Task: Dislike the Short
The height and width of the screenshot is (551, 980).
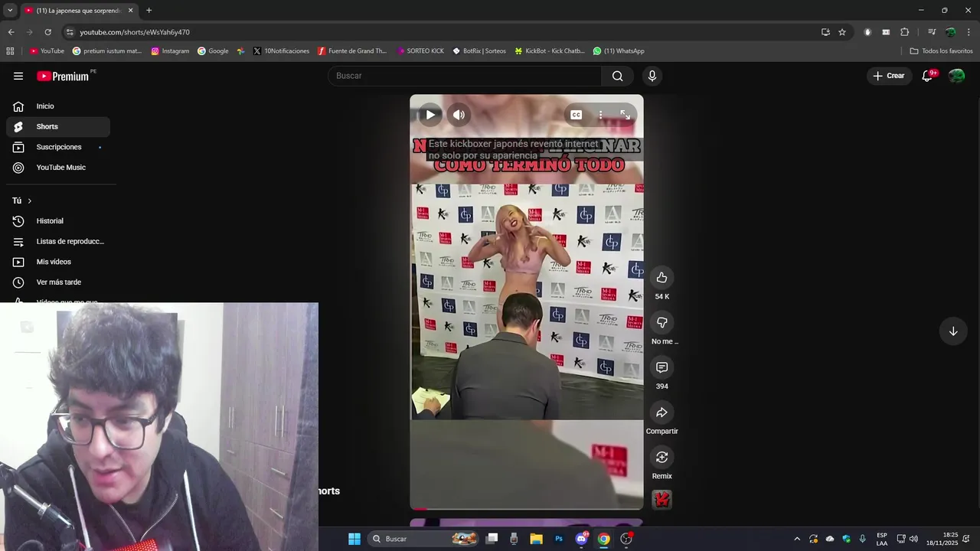Action: pos(661,322)
